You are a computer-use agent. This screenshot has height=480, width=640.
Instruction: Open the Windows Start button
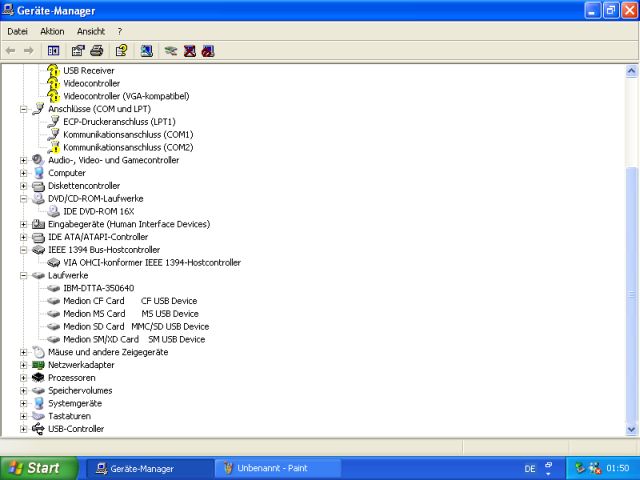(x=39, y=468)
